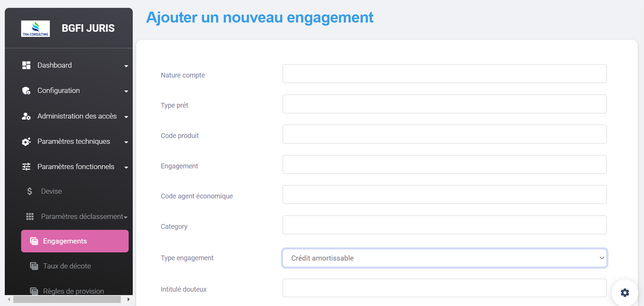Open the floating settings gear button
The image size is (644, 306).
pos(625,293)
